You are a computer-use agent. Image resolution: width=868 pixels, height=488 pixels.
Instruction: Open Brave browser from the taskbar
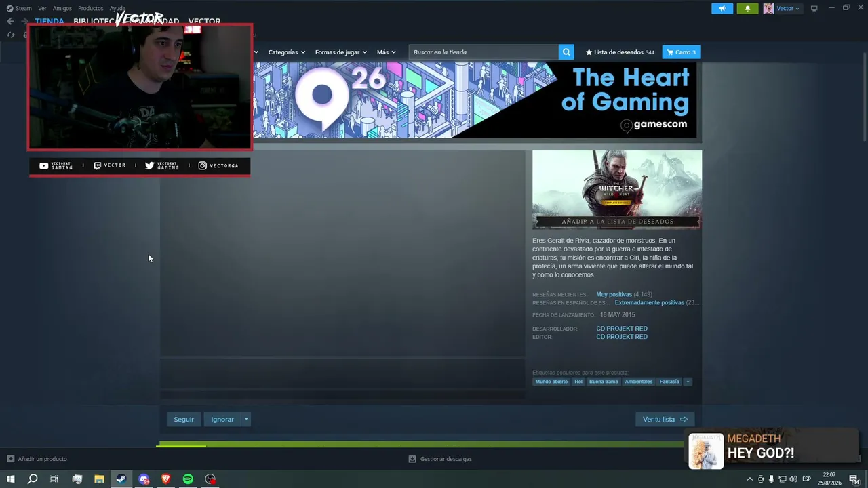tap(166, 479)
